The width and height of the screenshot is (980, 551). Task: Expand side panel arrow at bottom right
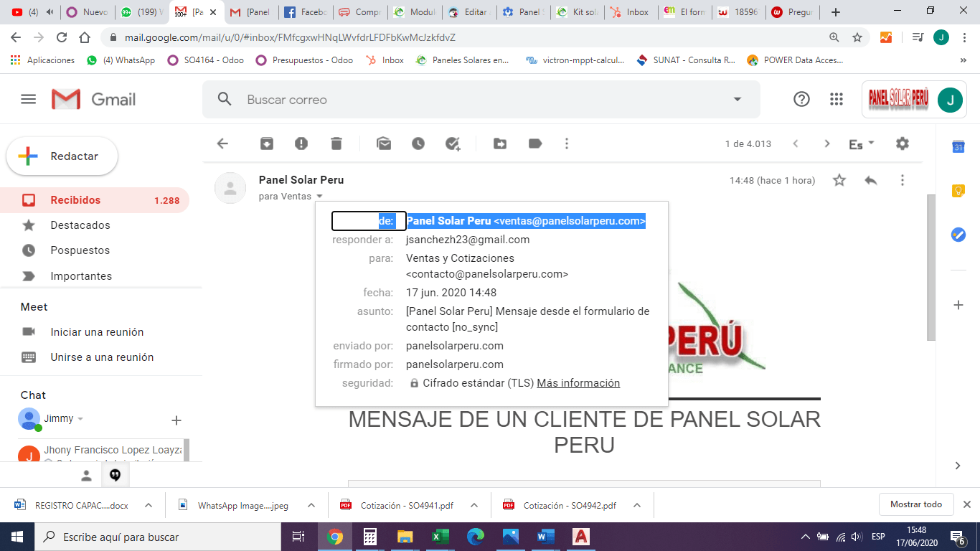point(958,466)
